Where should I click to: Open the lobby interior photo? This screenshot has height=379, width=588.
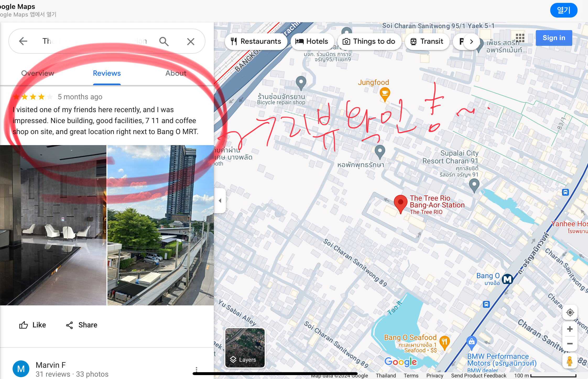tap(53, 225)
